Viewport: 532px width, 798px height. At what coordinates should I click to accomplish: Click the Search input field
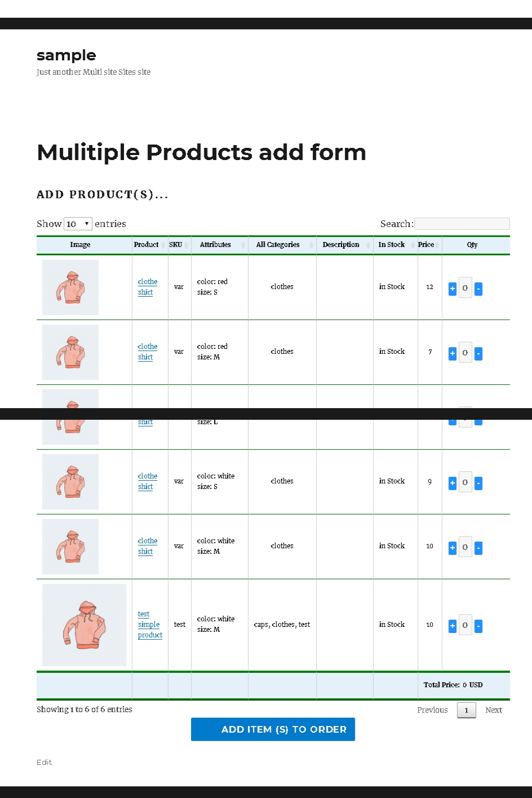462,224
